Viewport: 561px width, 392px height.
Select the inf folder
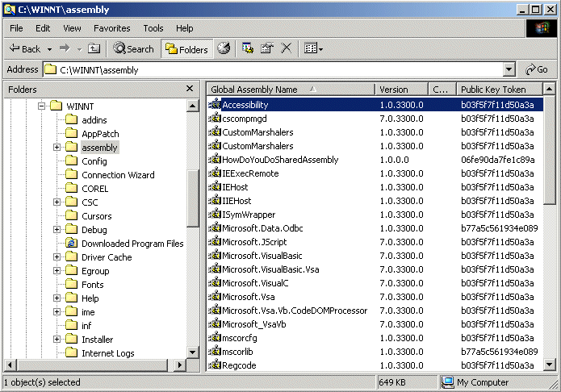(x=86, y=326)
